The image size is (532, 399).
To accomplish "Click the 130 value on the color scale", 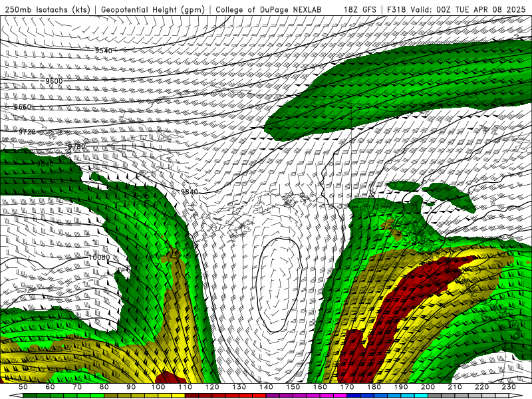I will pos(239,387).
